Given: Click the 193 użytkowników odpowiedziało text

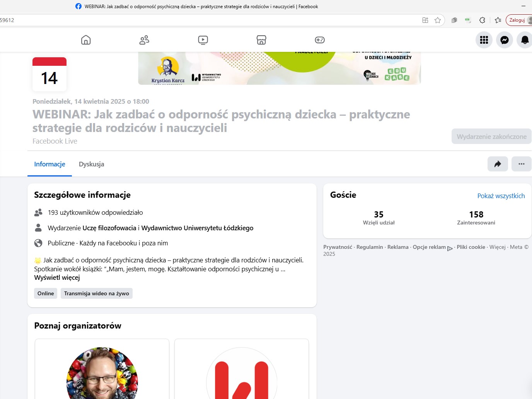Looking at the screenshot, I should coord(95,212).
